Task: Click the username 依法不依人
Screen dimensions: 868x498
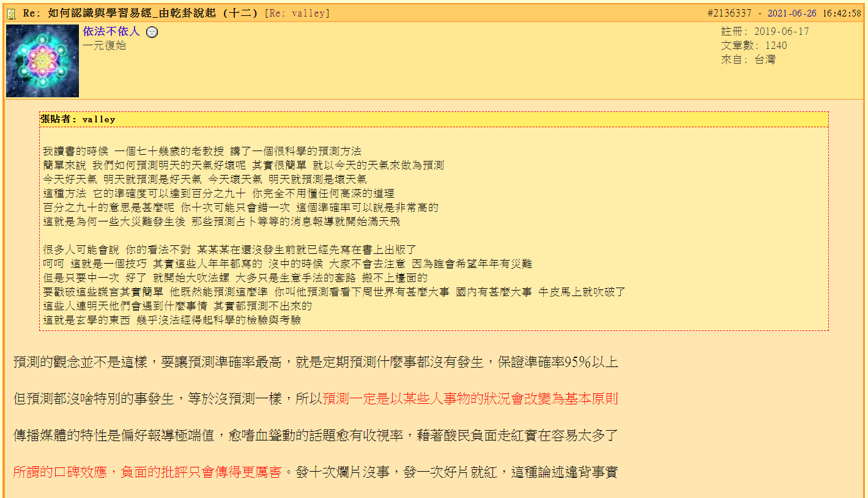Action: (111, 31)
